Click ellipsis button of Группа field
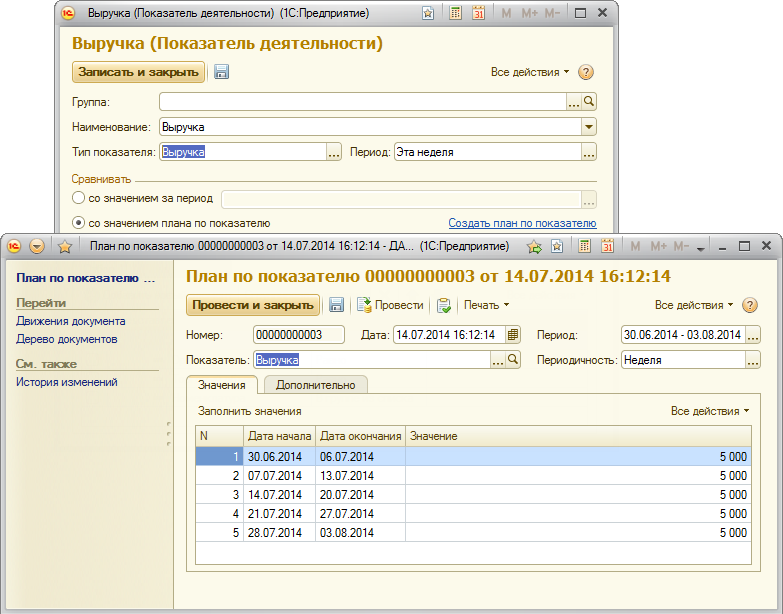The height and width of the screenshot is (614, 783). pos(574,101)
